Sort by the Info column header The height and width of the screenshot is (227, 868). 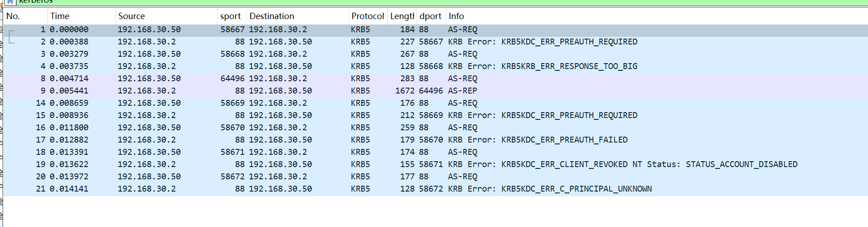pos(456,16)
